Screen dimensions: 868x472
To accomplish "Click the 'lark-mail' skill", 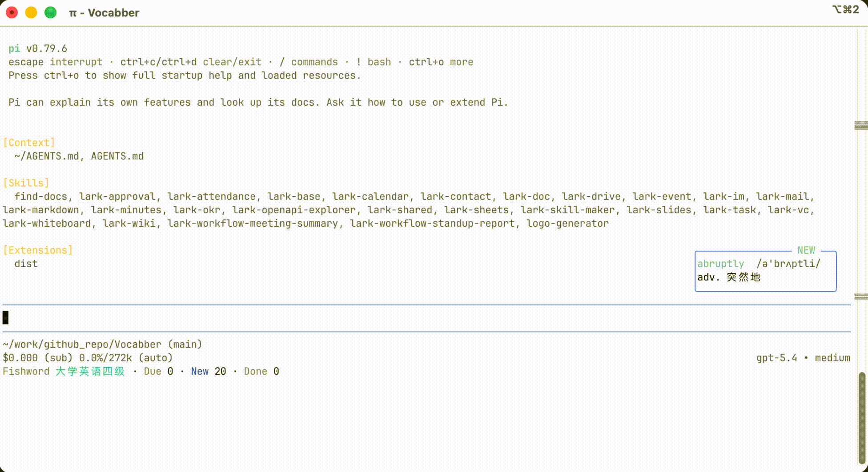I will click(783, 196).
